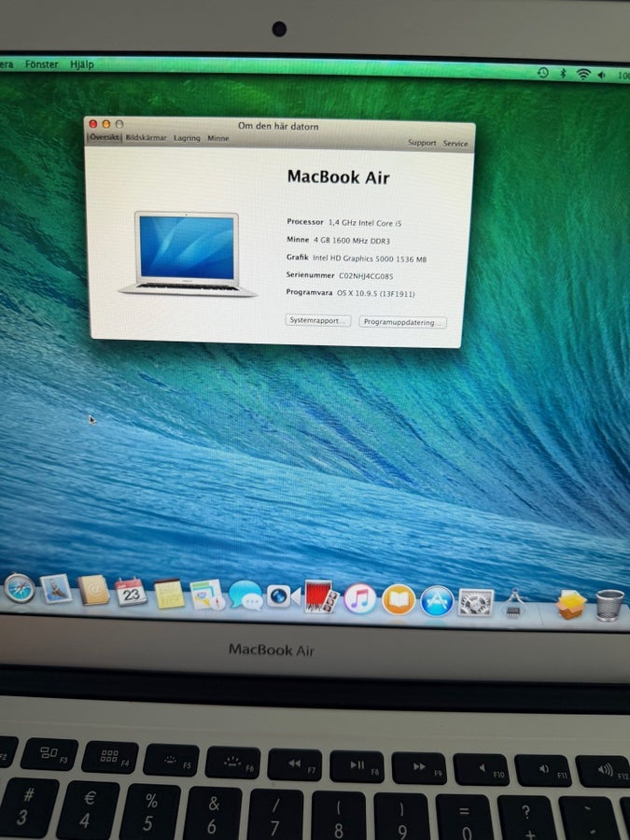Open the Photo Booth icon
Viewport: 630px width, 840px height.
click(321, 596)
